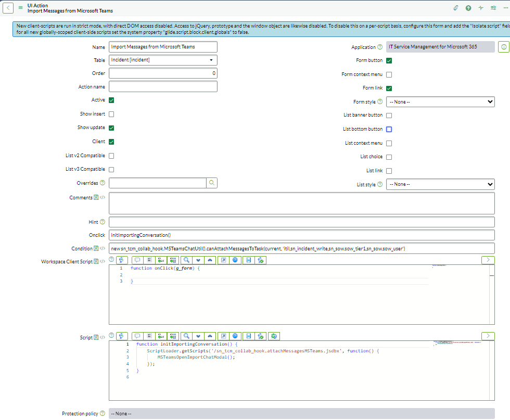Find next in Workspace Client Script toolbar
Image resolution: width=510 pixels, height=420 pixels.
[198, 260]
